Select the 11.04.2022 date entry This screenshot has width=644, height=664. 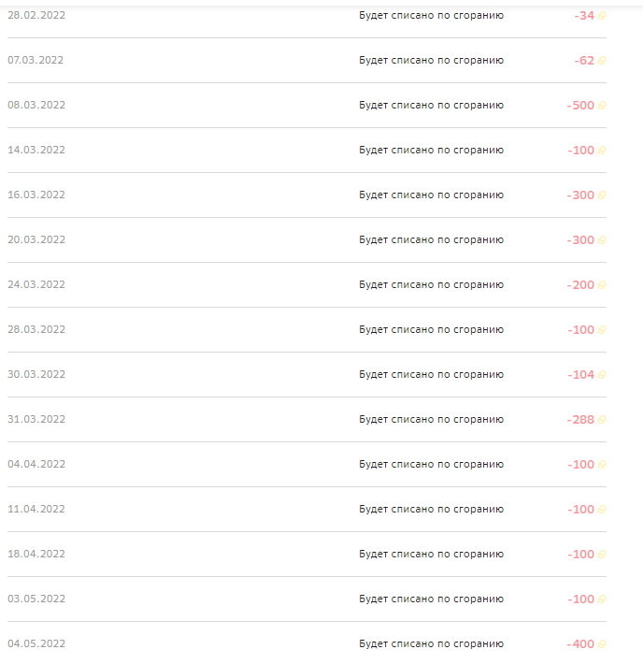(x=36, y=509)
